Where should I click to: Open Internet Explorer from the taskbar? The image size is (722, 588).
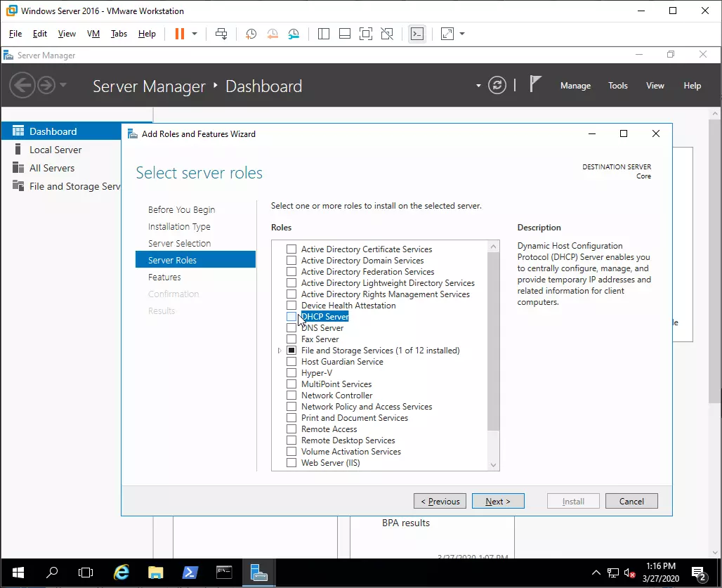coord(122,573)
